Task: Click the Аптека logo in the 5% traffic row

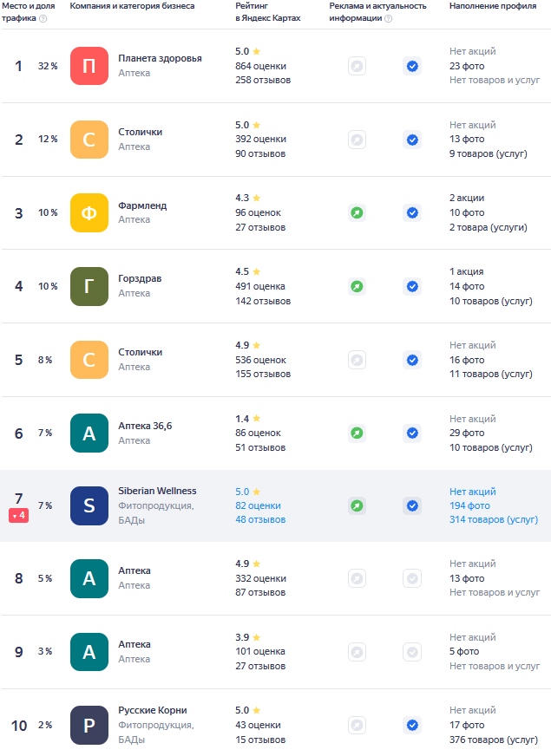Action: [89, 578]
